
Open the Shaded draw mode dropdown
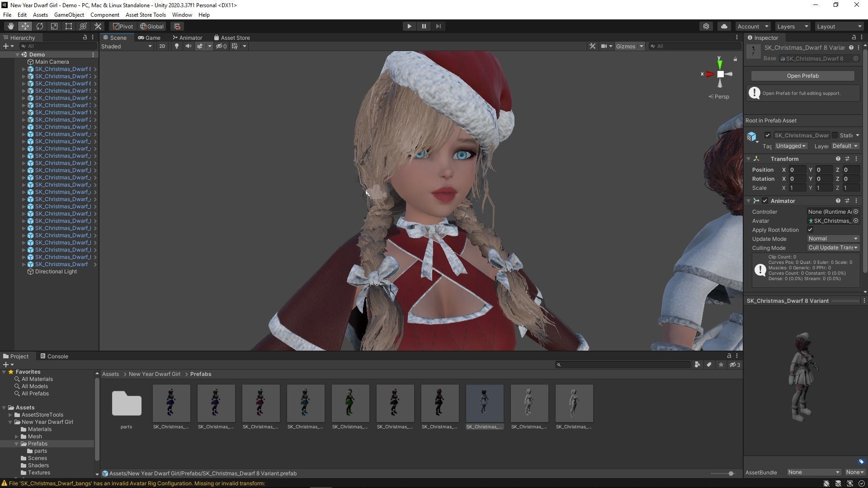pos(126,46)
